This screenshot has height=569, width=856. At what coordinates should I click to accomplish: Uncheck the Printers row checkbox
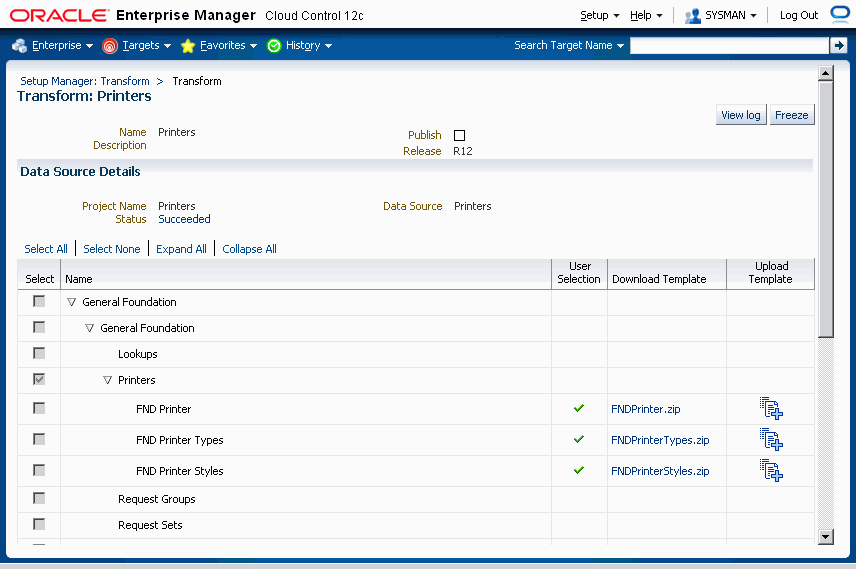(x=39, y=380)
